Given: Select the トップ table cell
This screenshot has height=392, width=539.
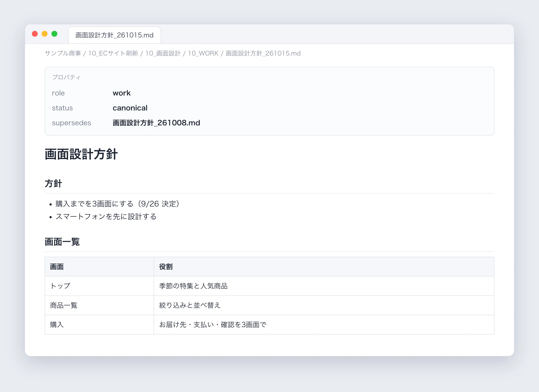Looking at the screenshot, I should (x=99, y=286).
